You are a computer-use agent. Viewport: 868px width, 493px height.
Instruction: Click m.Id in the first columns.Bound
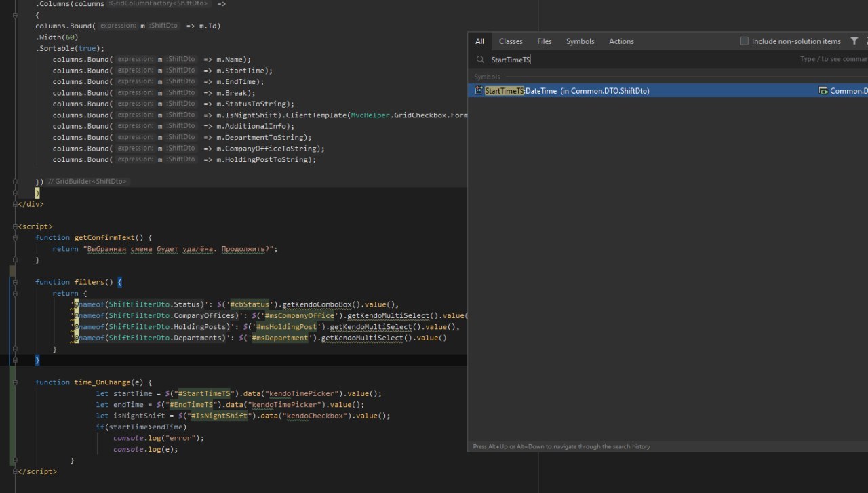click(208, 26)
